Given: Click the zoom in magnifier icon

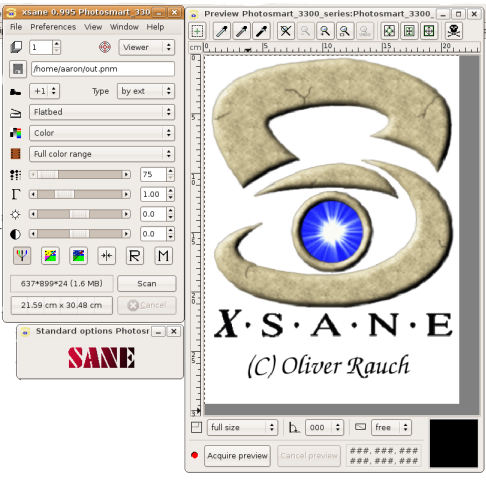Looking at the screenshot, I should [x=325, y=31].
